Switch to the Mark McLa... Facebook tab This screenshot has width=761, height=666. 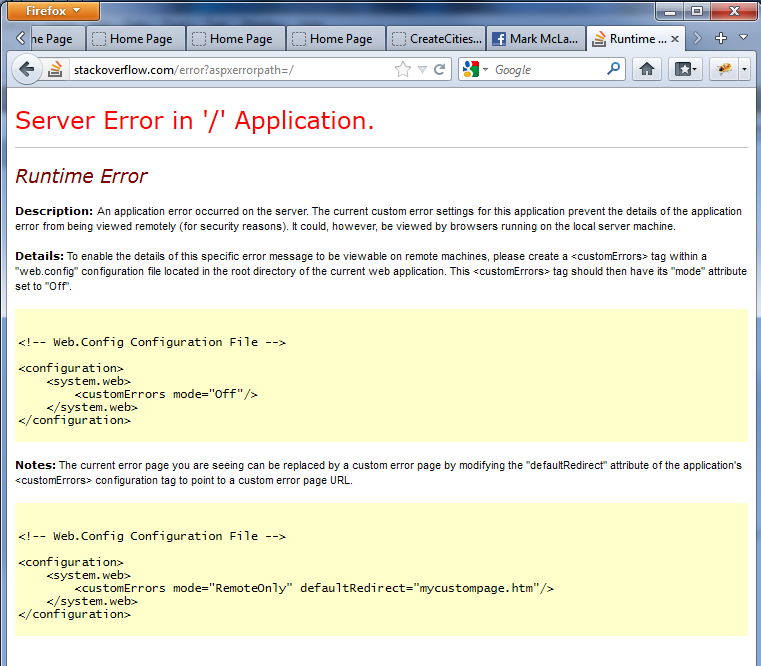[x=535, y=39]
